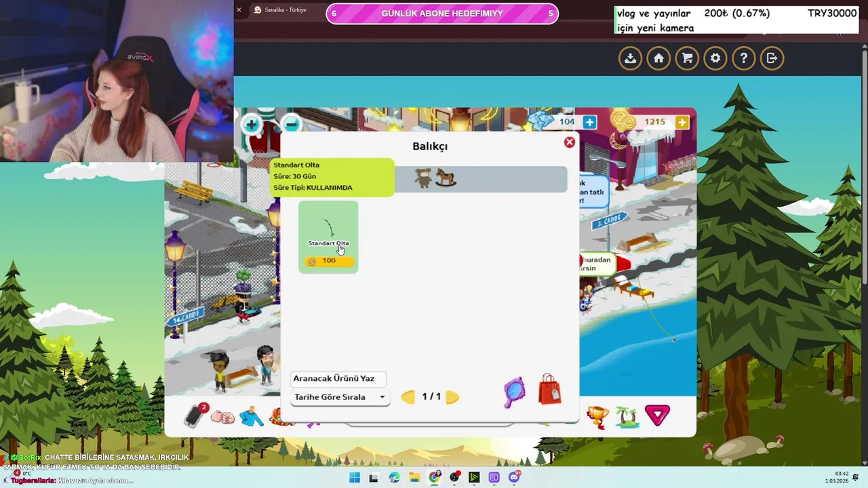This screenshot has width=868, height=488.
Task: Open the blue shirt wardrobe icon
Action: [x=252, y=416]
